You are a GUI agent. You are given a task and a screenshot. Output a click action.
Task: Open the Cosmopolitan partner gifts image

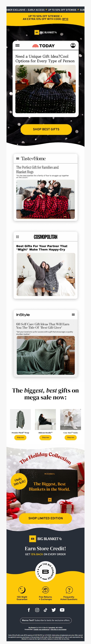pos(46,274)
